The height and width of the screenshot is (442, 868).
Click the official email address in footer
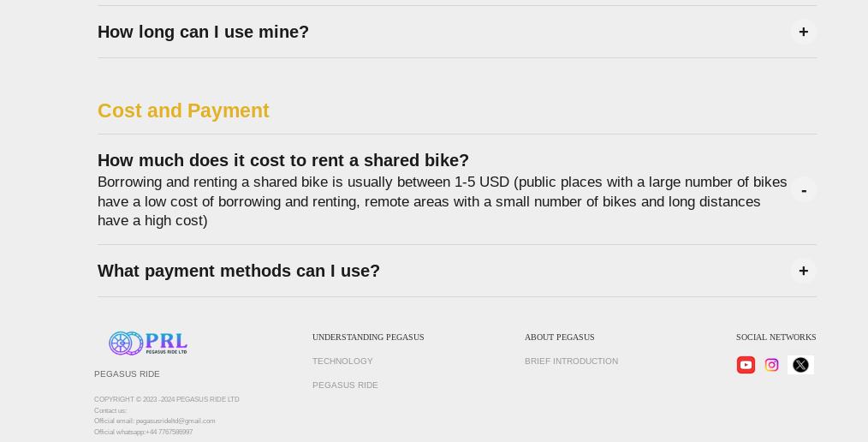tap(175, 421)
